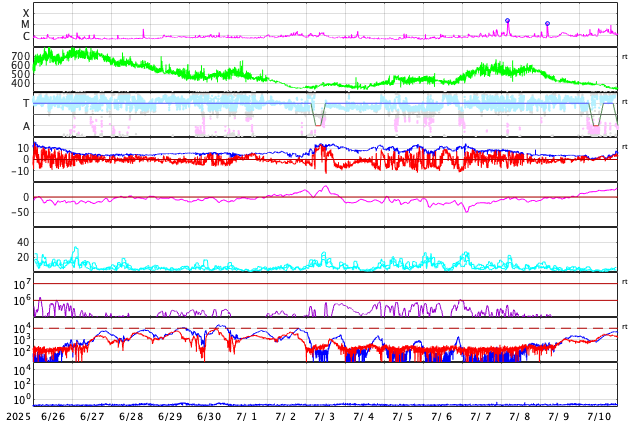The height and width of the screenshot is (424, 634).
Task: Click the 500 tick on the green panel
Action: tap(21, 74)
